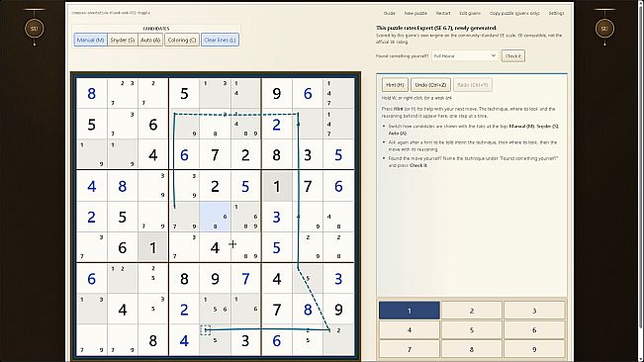Switch candidates to Manual (M) mode
The image size is (644, 362).
coord(90,40)
